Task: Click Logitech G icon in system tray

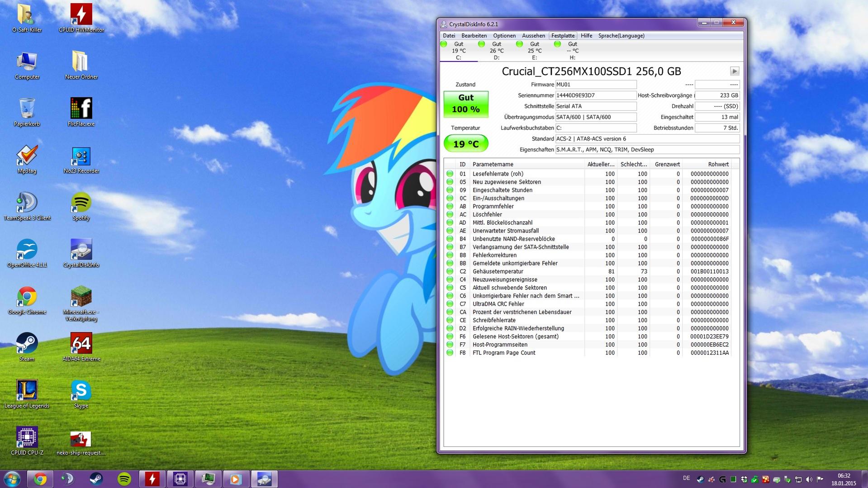Action: [722, 479]
